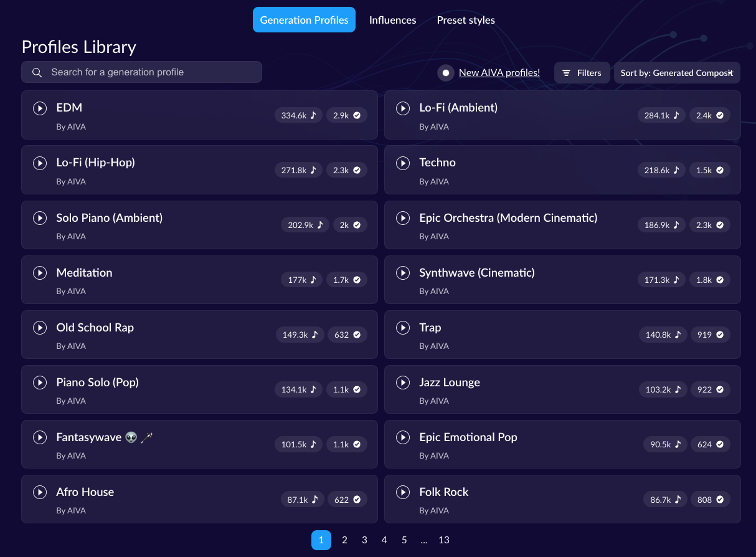Click Fantasywave's 101.5k compositions badge
Image resolution: width=756 pixels, height=557 pixels.
click(298, 444)
